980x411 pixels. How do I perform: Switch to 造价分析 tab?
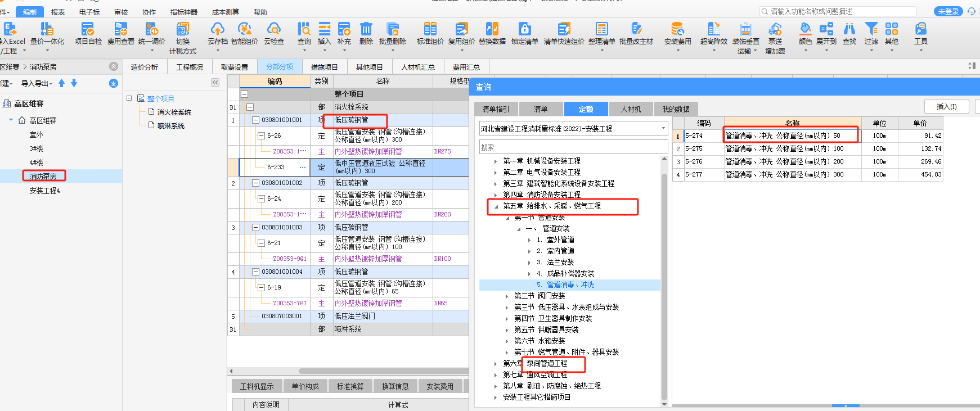point(145,67)
